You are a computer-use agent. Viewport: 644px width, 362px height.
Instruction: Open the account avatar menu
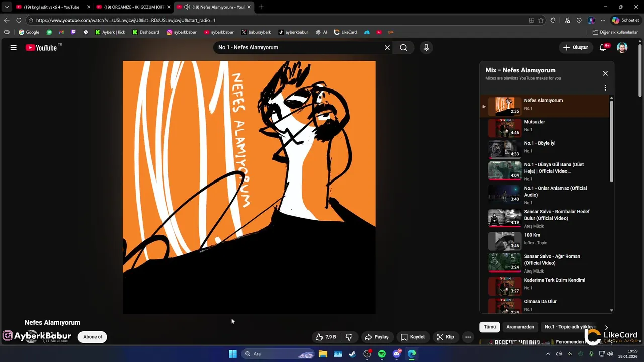(x=622, y=47)
